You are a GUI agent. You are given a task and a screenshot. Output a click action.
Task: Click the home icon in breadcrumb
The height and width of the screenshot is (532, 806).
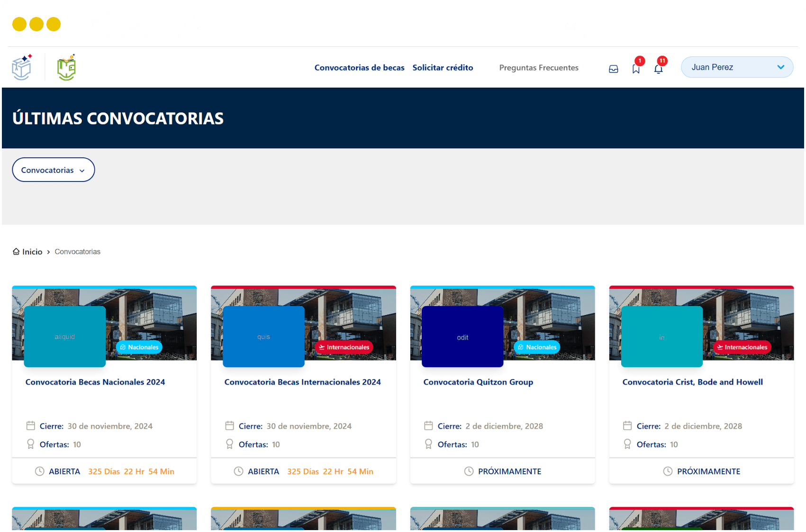tap(16, 252)
